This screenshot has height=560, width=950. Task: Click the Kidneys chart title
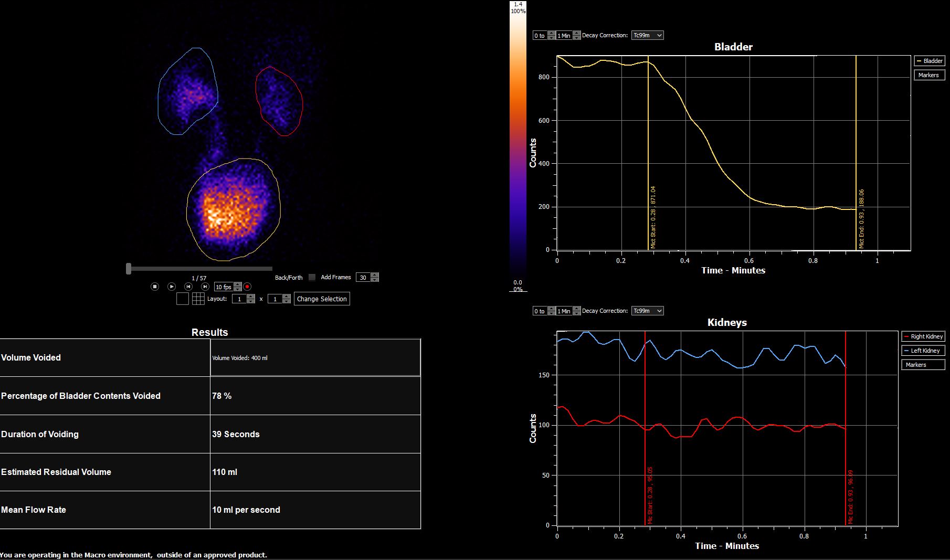click(727, 322)
